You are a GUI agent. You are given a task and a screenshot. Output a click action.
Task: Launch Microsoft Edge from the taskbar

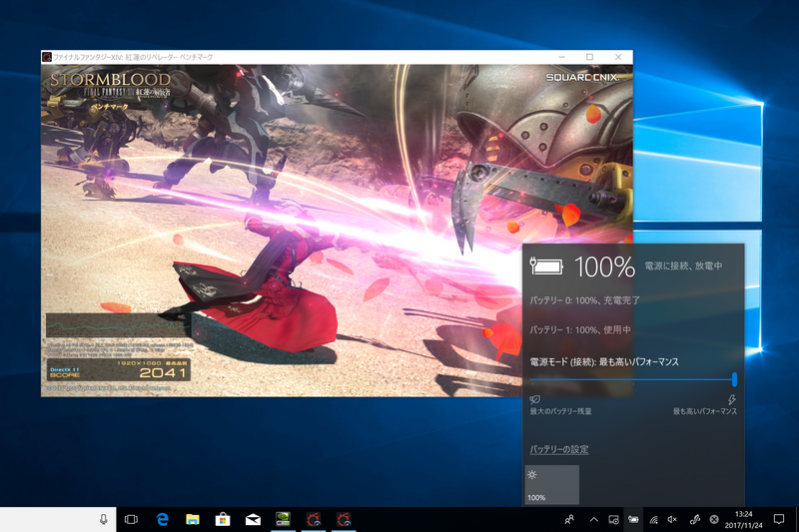tap(162, 519)
